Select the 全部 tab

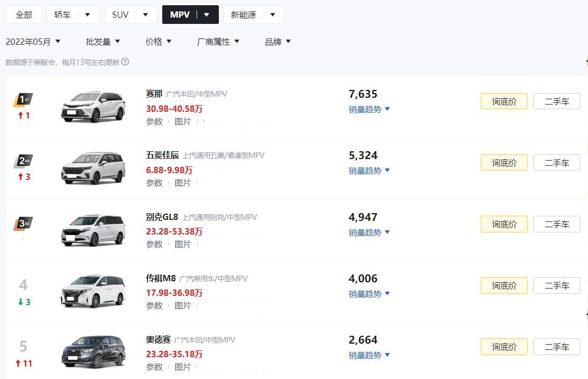24,15
